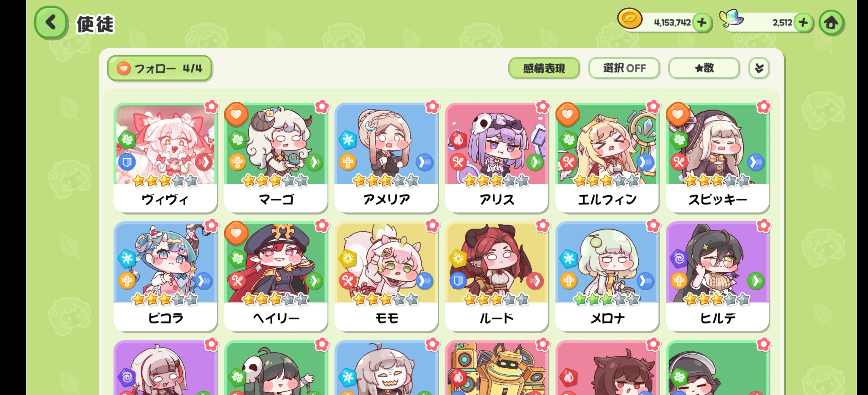
Task: Open the メロナ character card
Action: click(607, 276)
